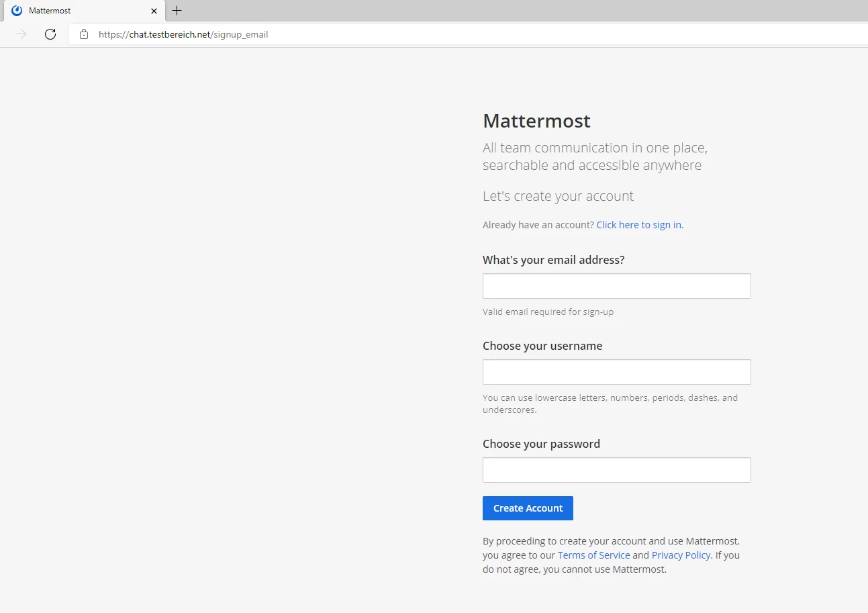
Task: Focus the email address input field
Action: click(616, 286)
